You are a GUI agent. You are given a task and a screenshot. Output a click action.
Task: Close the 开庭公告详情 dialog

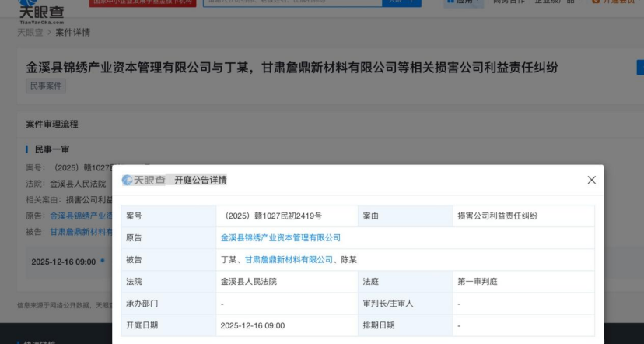591,180
